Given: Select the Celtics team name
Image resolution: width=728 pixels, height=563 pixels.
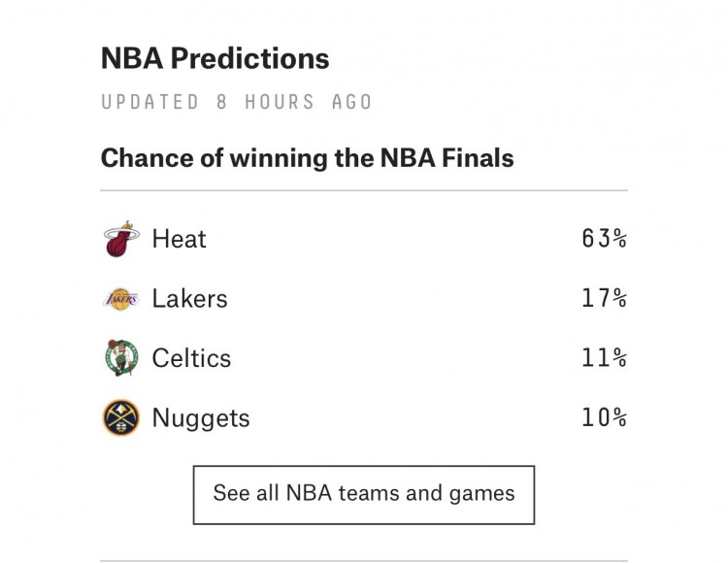Looking at the screenshot, I should (191, 358).
